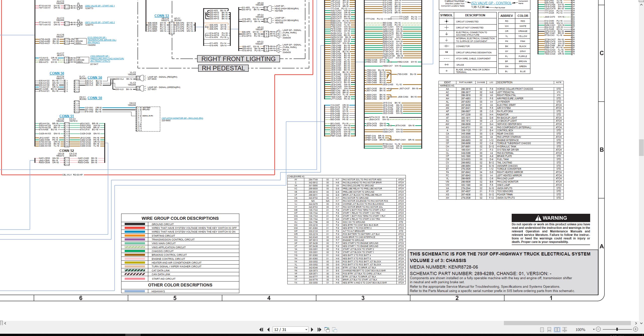
Task: Select two-page side-by-side view
Action: 557,329
